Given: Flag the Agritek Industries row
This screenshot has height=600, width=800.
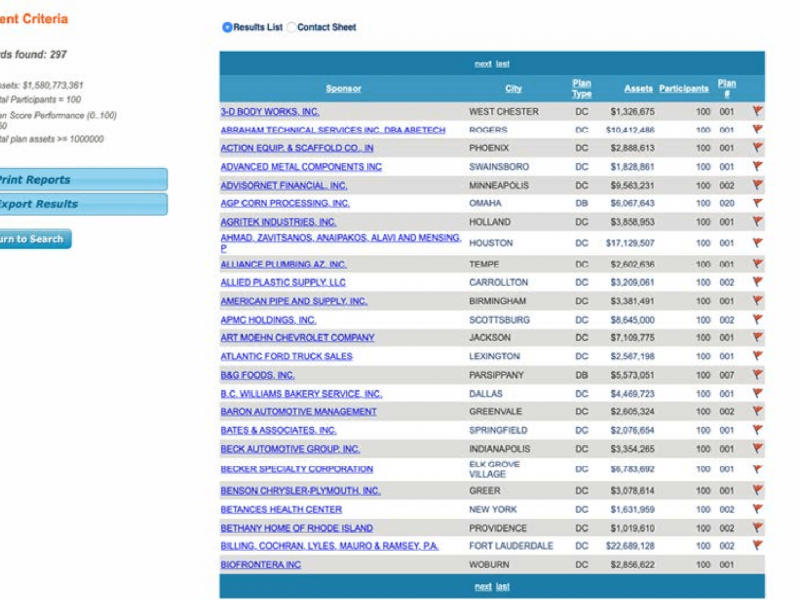Looking at the screenshot, I should [757, 222].
